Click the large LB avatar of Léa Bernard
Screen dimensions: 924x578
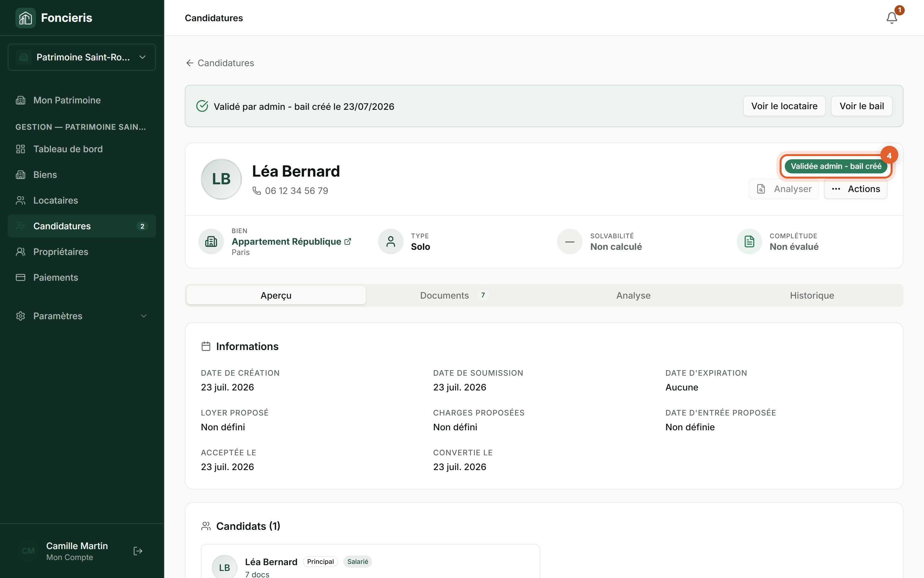coord(221,179)
